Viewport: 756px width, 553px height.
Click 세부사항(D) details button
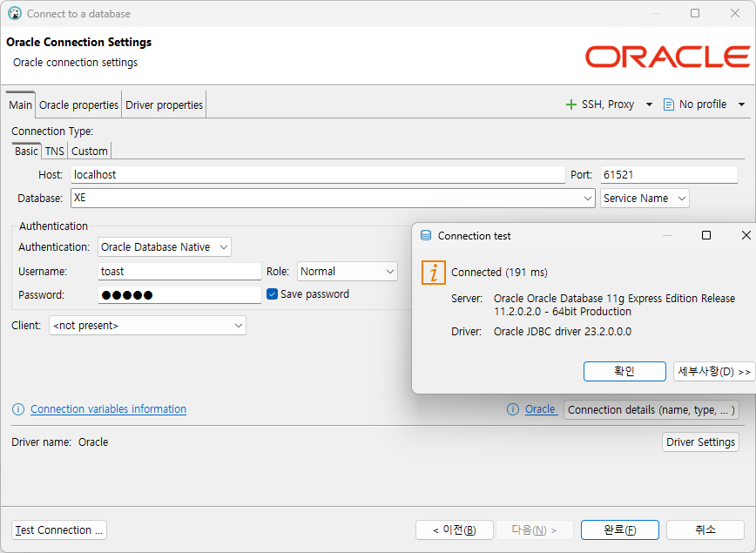(x=713, y=371)
